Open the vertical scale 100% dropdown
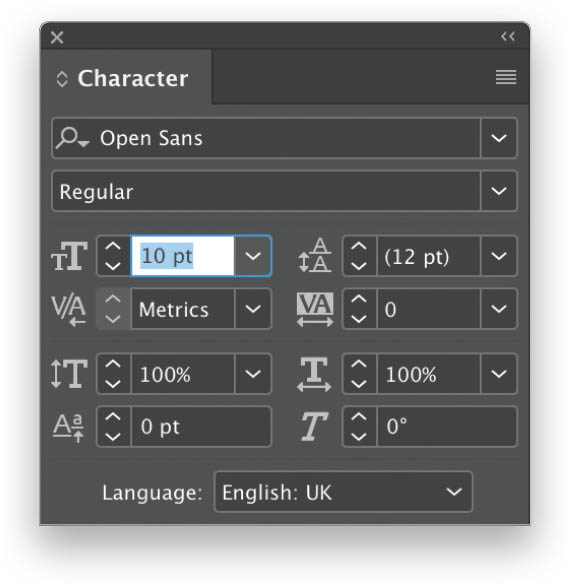The image size is (572, 585). [253, 374]
